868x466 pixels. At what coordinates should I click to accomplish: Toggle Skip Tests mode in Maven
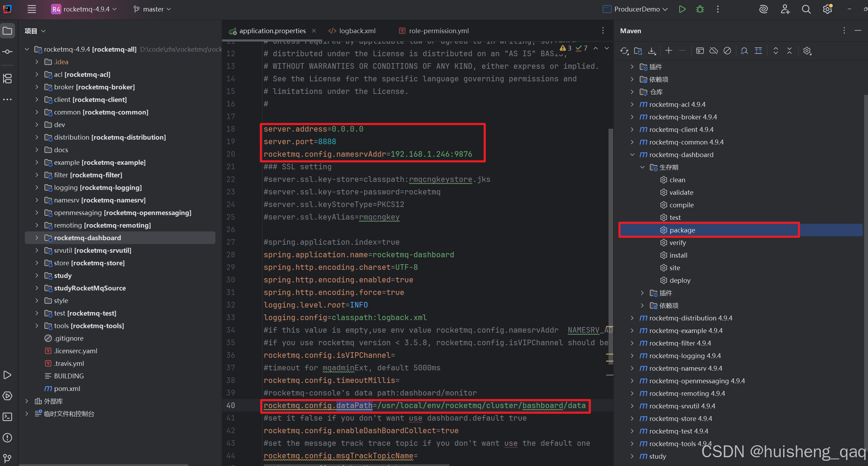(727, 51)
